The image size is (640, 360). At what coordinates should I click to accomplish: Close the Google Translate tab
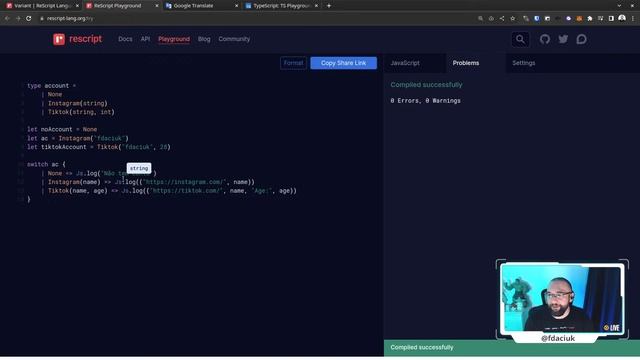236,6
